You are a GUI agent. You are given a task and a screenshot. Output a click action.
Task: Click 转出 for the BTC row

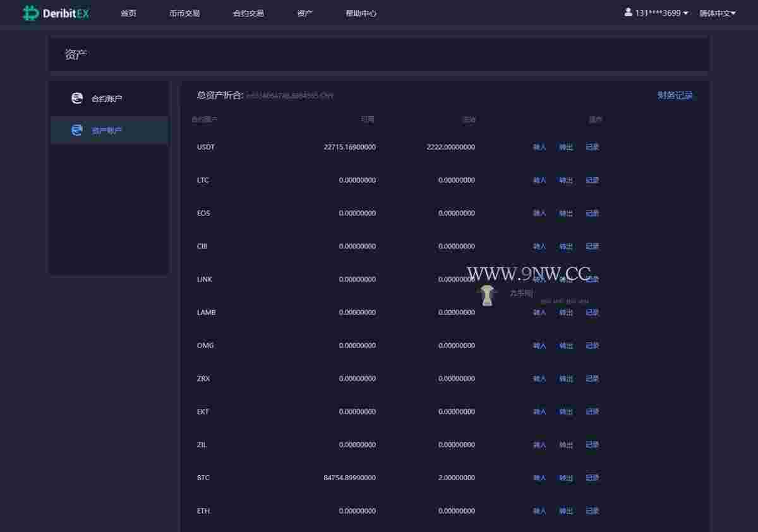[x=566, y=478]
